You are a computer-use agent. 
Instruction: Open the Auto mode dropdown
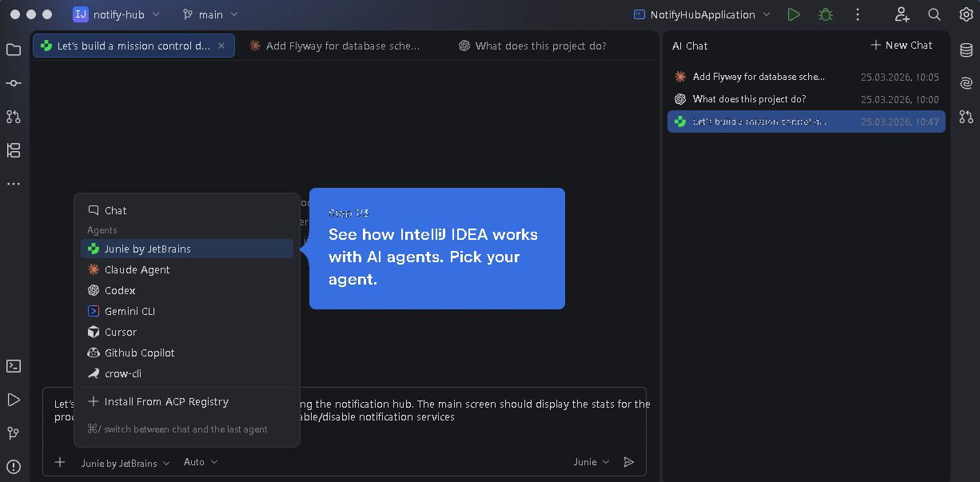(201, 462)
